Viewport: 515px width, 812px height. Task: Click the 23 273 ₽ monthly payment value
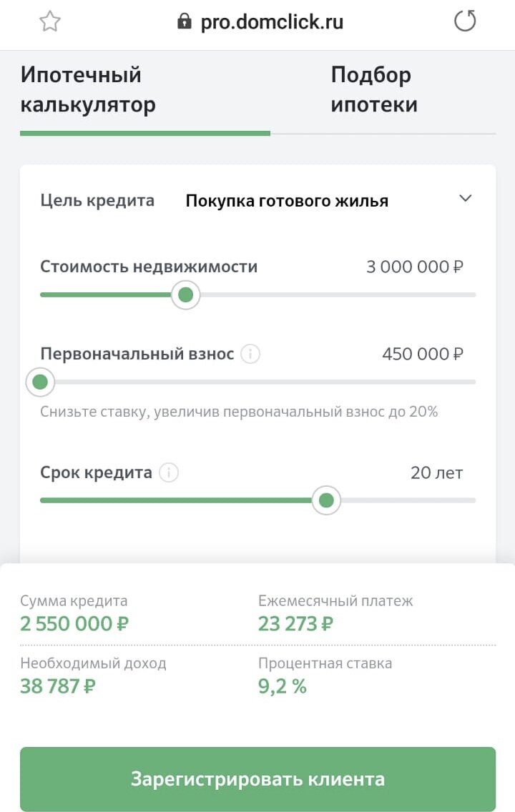[296, 623]
